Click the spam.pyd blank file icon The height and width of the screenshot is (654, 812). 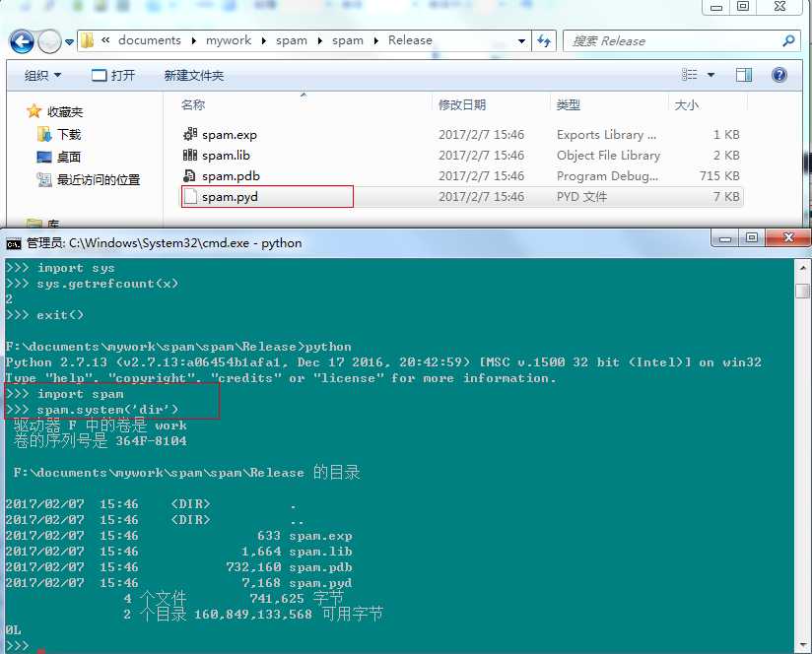tap(190, 196)
